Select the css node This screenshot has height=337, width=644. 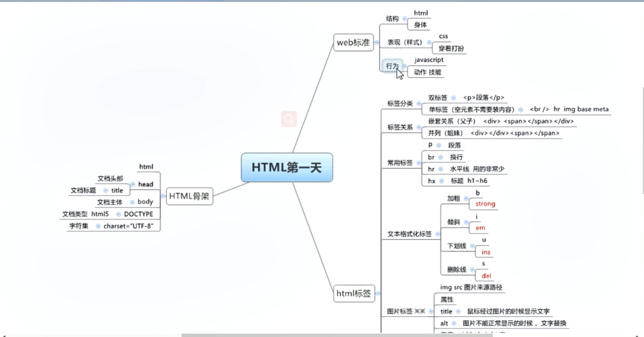444,36
